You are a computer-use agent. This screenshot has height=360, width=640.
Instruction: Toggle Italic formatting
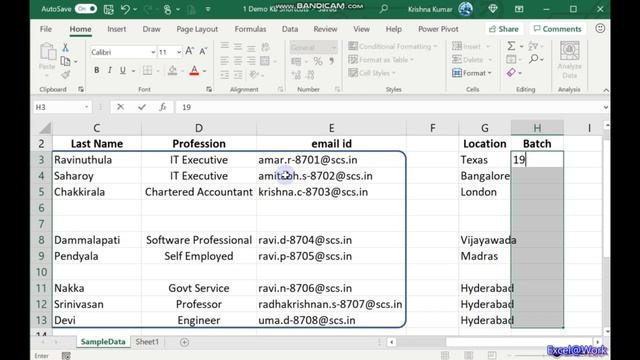click(x=109, y=71)
